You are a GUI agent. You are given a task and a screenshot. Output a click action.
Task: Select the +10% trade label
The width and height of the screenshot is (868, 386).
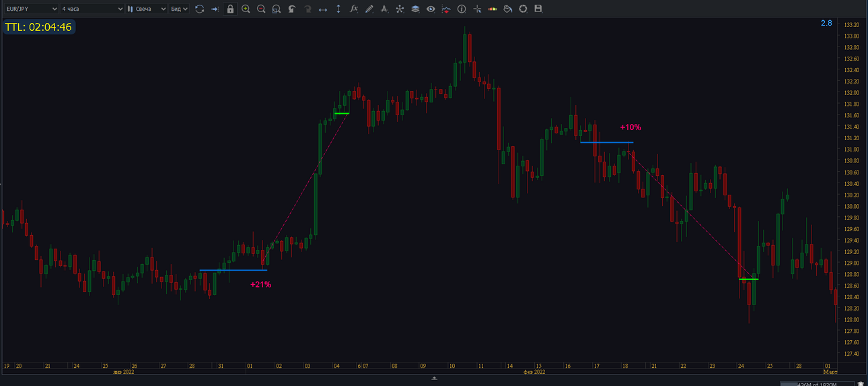(630, 127)
